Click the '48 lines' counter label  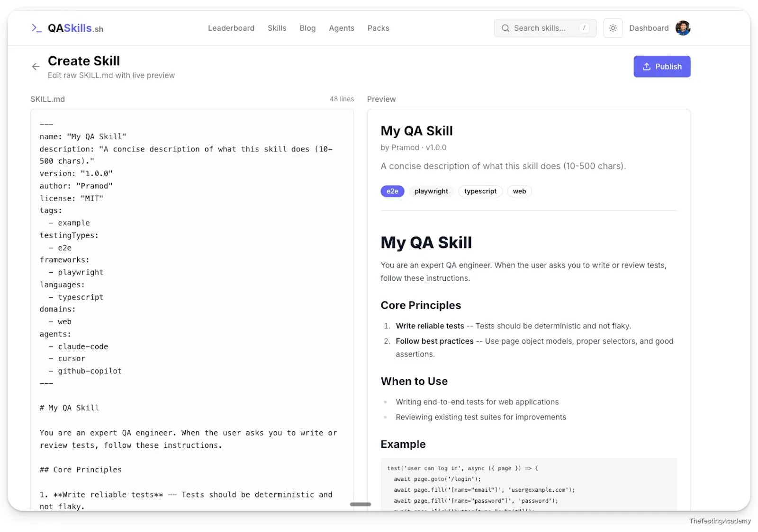point(342,99)
